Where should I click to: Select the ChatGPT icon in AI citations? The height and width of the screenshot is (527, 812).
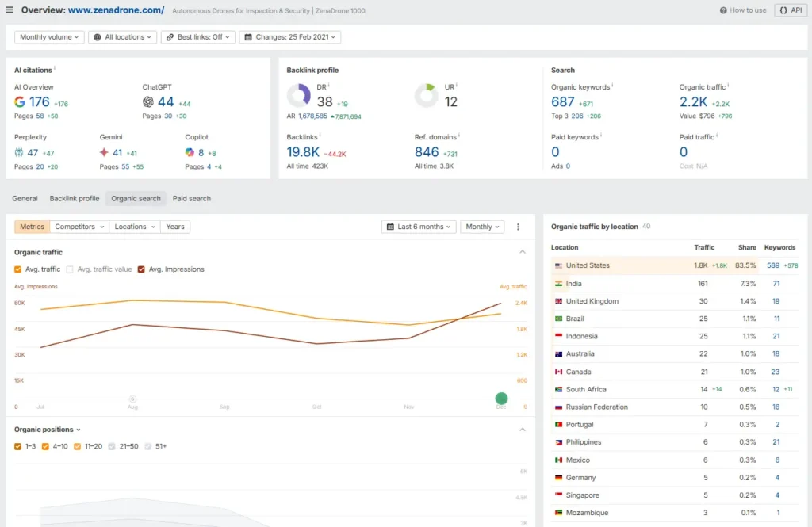(147, 101)
